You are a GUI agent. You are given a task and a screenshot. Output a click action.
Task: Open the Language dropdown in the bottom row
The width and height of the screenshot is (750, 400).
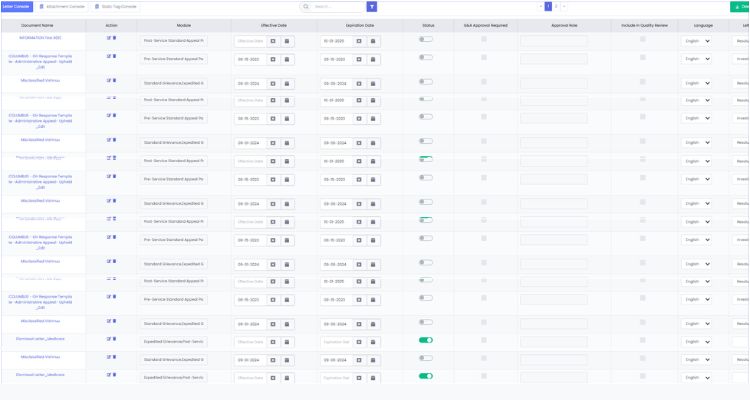pyautogui.click(x=696, y=378)
